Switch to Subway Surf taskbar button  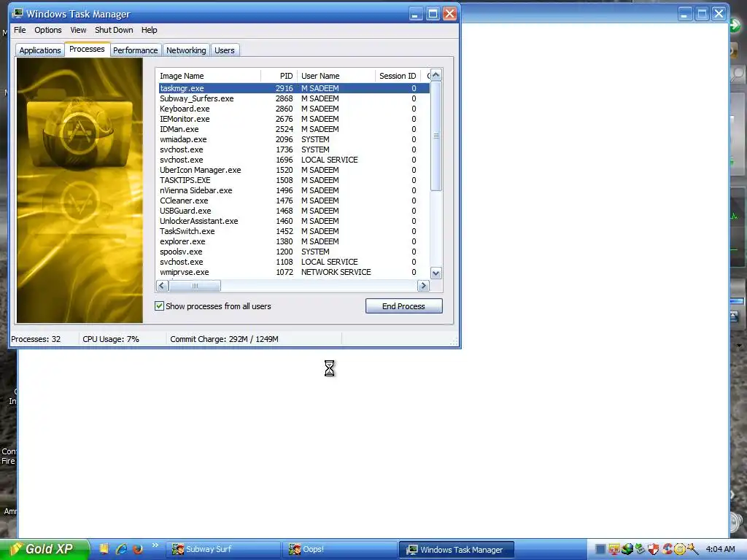point(223,550)
